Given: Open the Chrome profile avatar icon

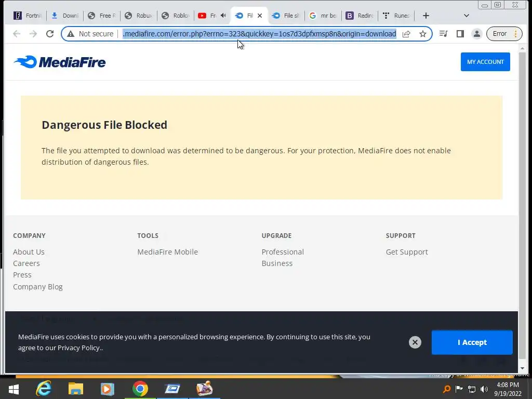Looking at the screenshot, I should pyautogui.click(x=477, y=34).
